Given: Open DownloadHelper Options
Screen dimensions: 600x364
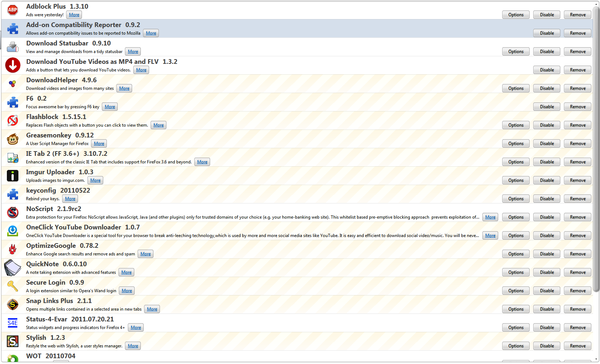Looking at the screenshot, I should pos(516,88).
